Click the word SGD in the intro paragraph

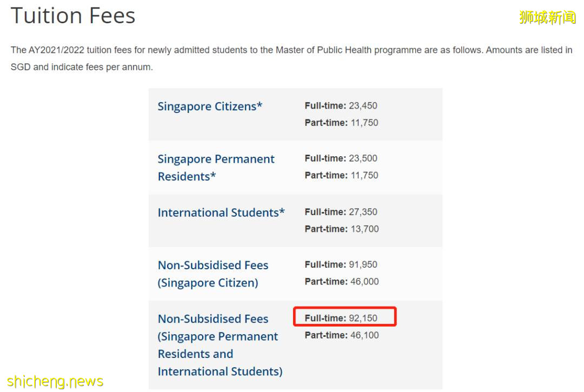coord(20,68)
